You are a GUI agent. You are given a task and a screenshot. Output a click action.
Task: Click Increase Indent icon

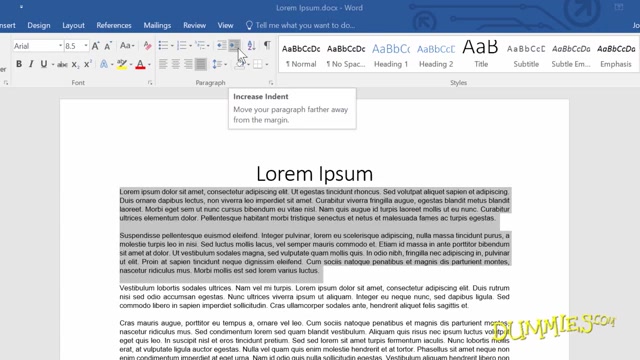point(234,45)
